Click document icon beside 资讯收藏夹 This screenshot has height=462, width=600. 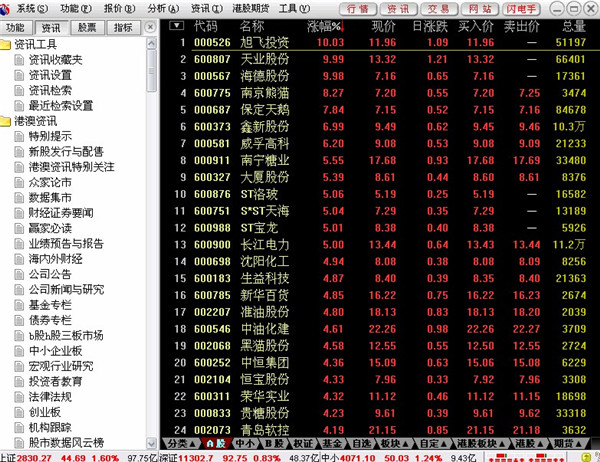(19, 60)
